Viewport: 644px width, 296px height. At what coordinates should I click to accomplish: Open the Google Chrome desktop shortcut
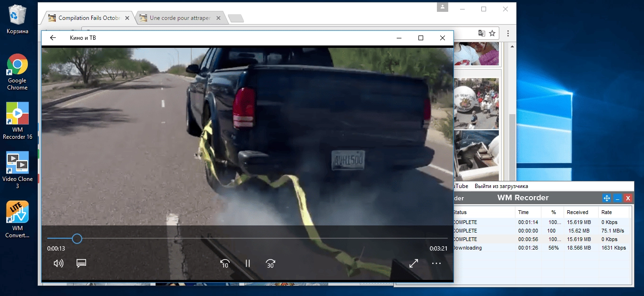pos(17,72)
